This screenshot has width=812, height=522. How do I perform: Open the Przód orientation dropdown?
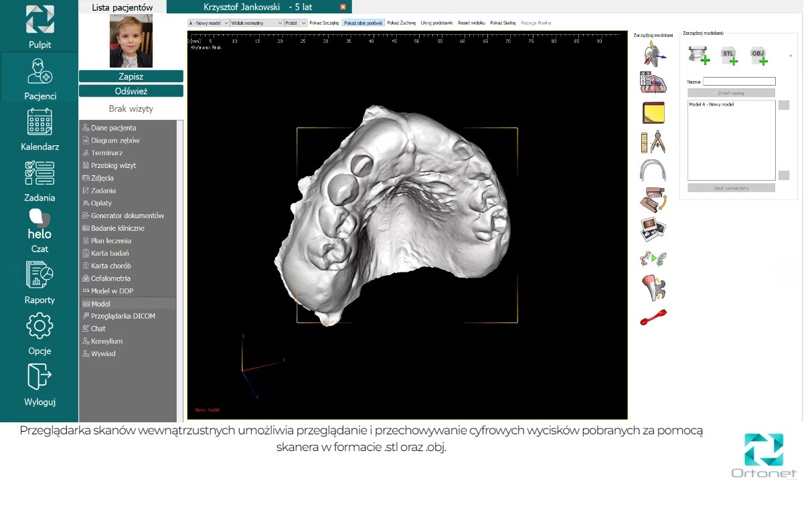pos(295,23)
